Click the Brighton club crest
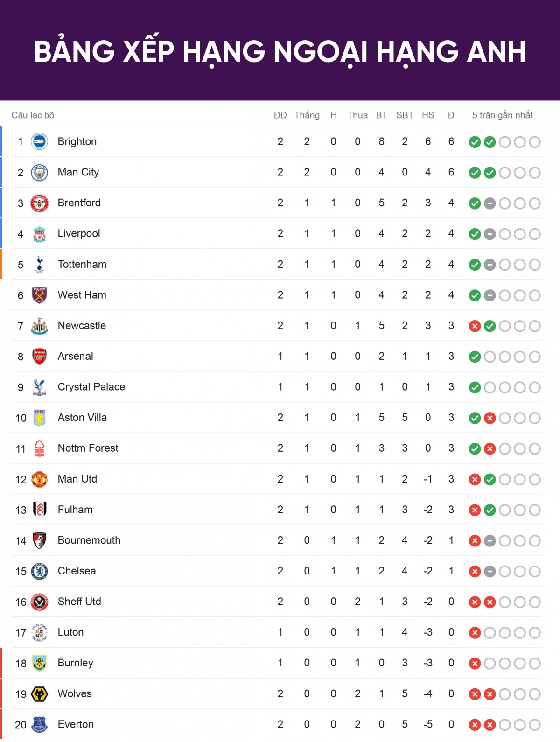560x742 pixels. point(39,141)
